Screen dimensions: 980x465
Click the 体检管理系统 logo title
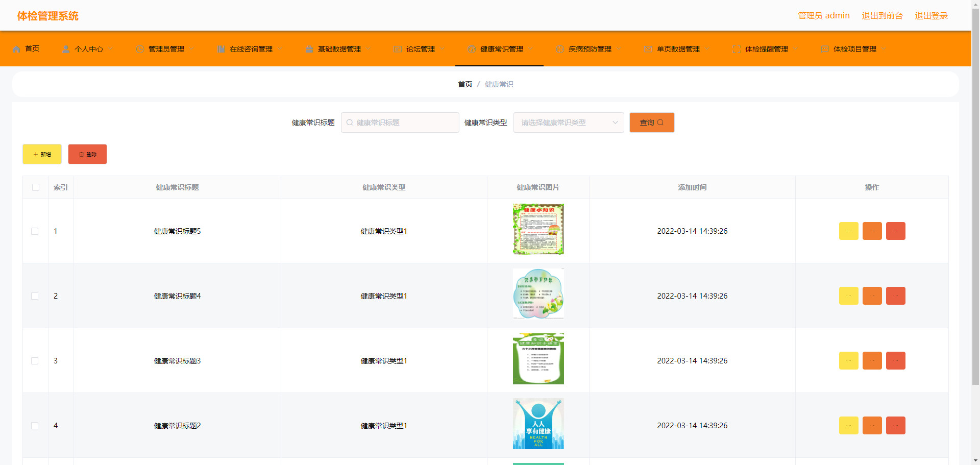(x=48, y=16)
